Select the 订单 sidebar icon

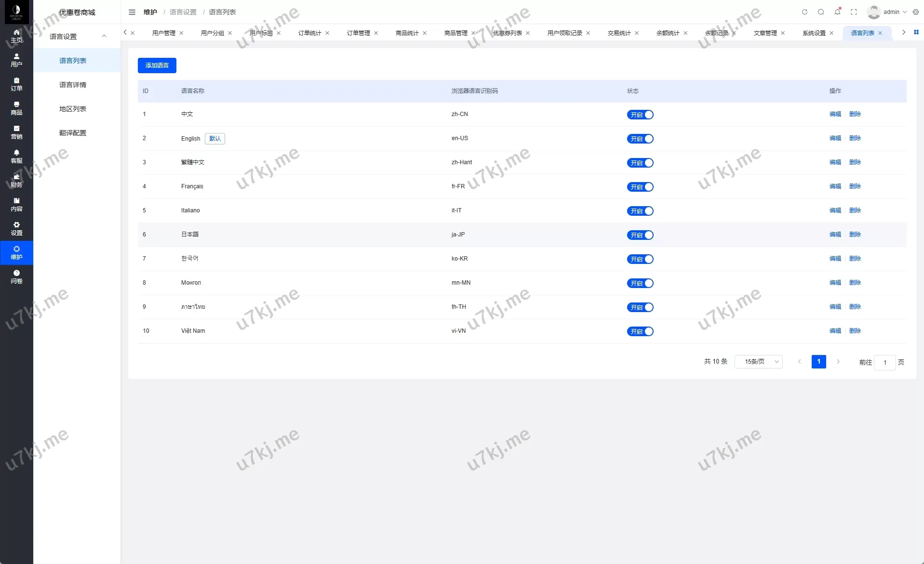pyautogui.click(x=16, y=84)
